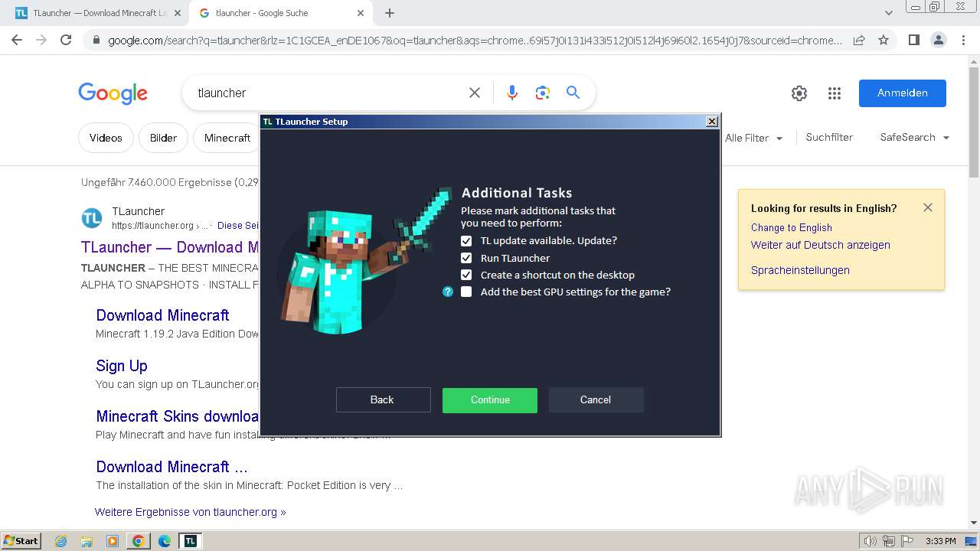980x551 pixels.
Task: Open Suchfilter options
Action: (x=829, y=137)
